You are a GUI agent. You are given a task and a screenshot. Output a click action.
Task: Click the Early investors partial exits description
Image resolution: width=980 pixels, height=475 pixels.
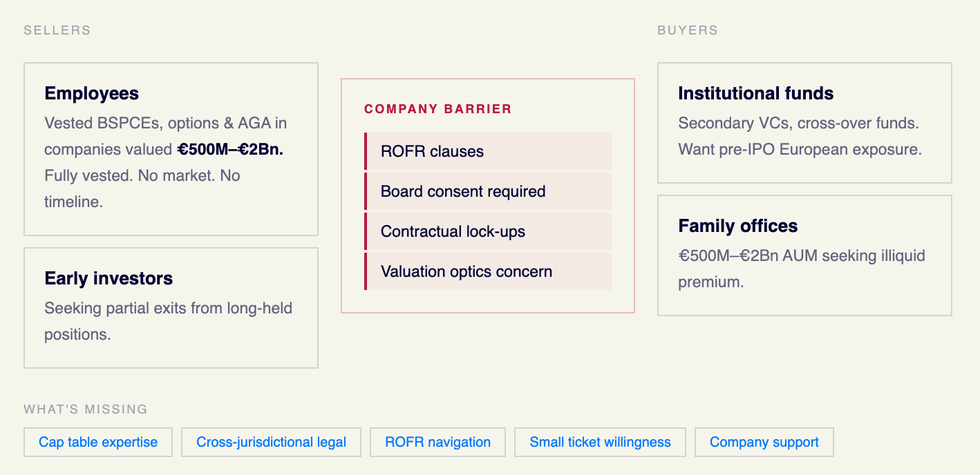pyautogui.click(x=169, y=321)
